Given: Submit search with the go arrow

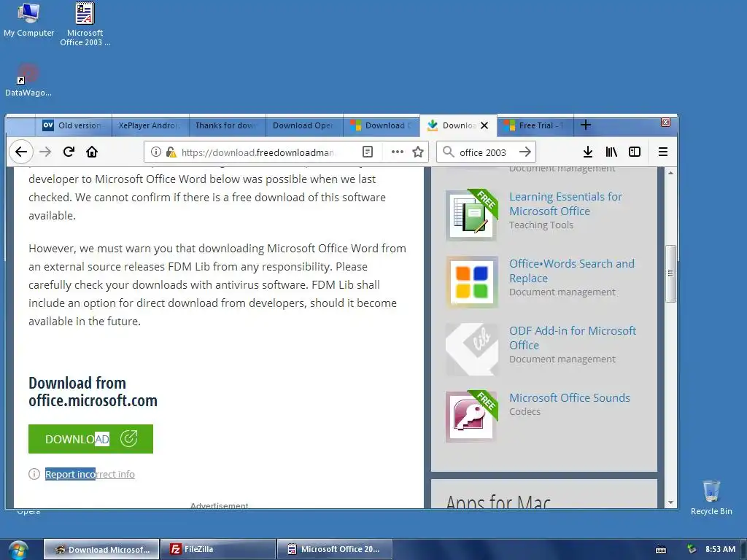Looking at the screenshot, I should point(525,152).
